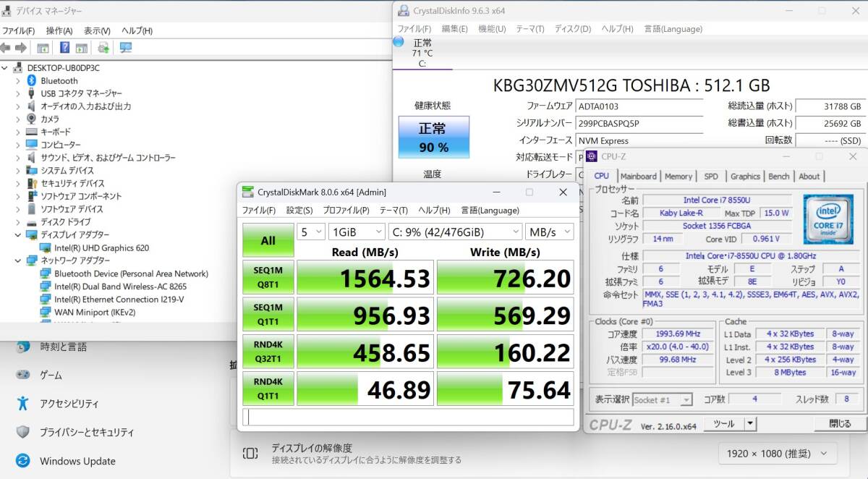The image size is (868, 479).
Task: Run all benchmarks with the All button
Action: tap(268, 241)
